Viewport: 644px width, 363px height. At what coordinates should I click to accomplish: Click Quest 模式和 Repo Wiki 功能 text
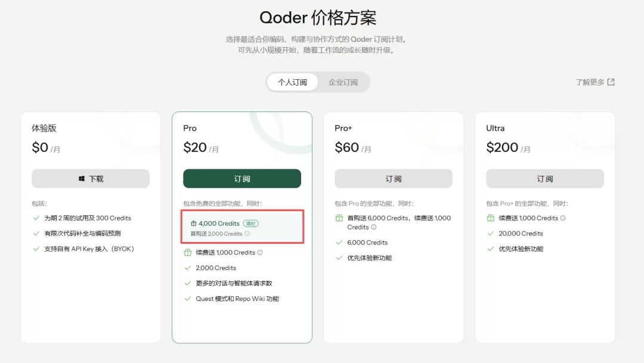tap(237, 299)
